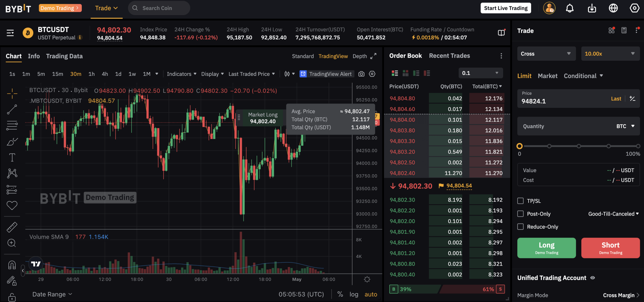The height and width of the screenshot is (302, 644).
Task: Select the Market order tab
Action: click(547, 76)
